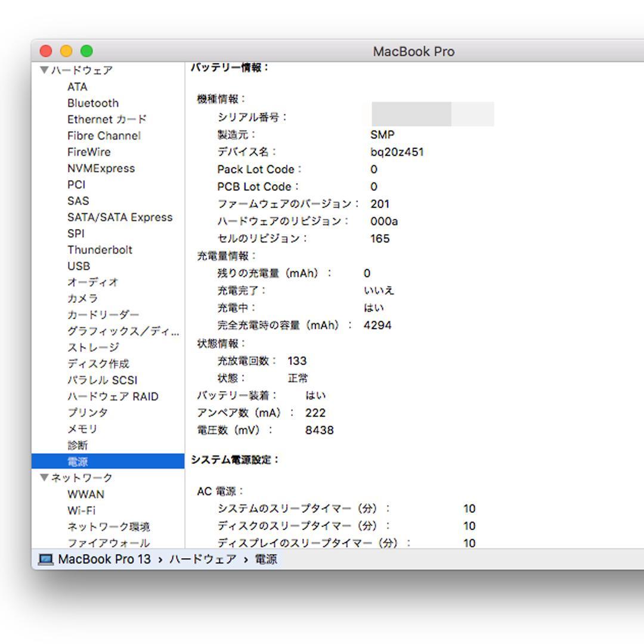This screenshot has width=644, height=644.
Task: Close the window with red button
Action: [45, 51]
